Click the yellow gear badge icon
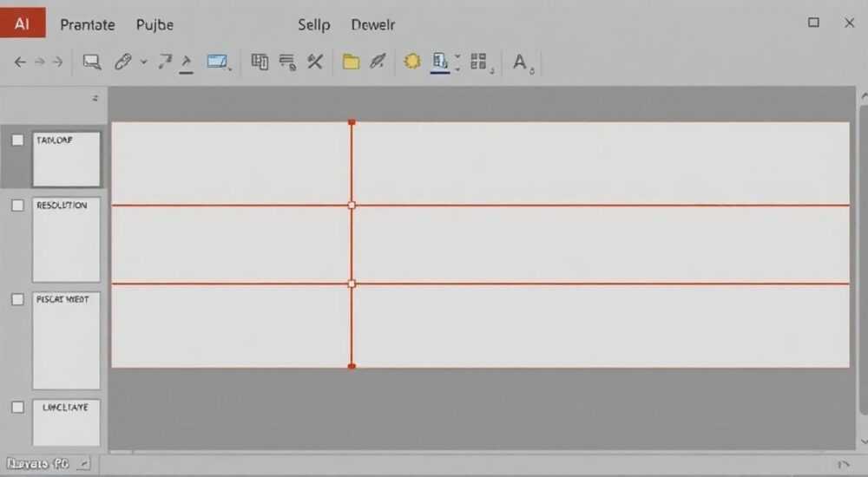Screen dimensions: 868x477 coord(411,61)
